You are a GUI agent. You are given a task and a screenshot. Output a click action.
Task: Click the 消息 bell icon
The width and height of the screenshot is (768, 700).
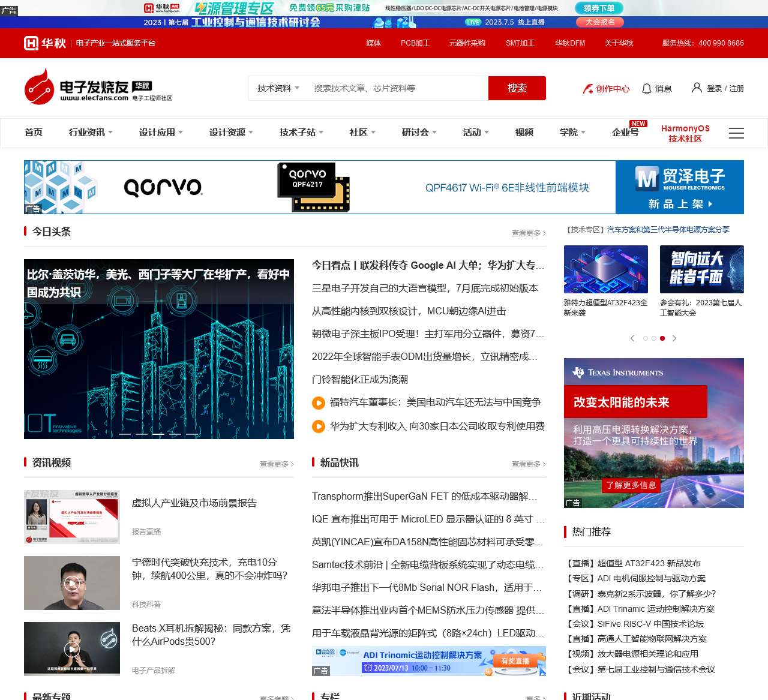[647, 89]
